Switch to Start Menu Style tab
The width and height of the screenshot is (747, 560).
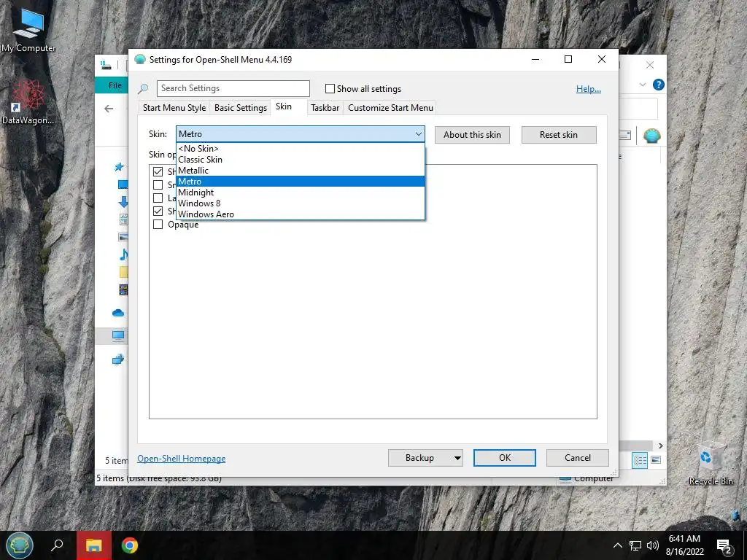pos(174,108)
